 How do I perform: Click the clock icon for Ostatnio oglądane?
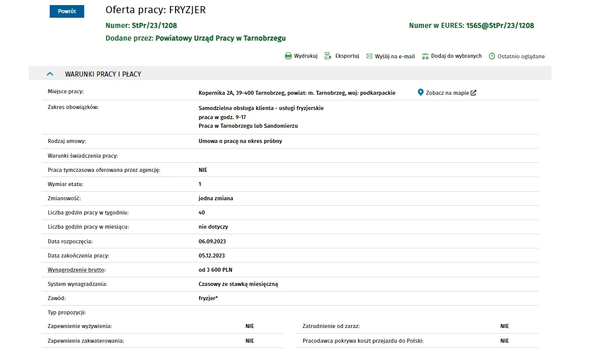click(x=492, y=56)
